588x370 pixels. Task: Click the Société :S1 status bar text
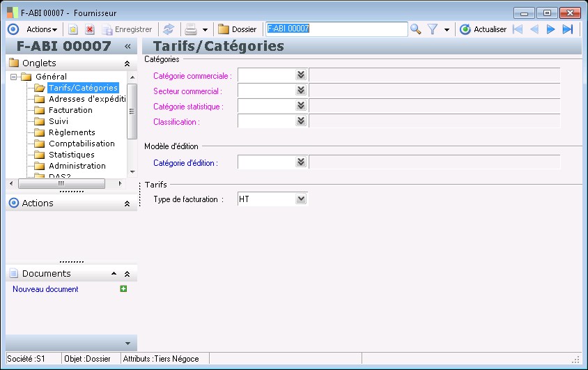(26, 359)
